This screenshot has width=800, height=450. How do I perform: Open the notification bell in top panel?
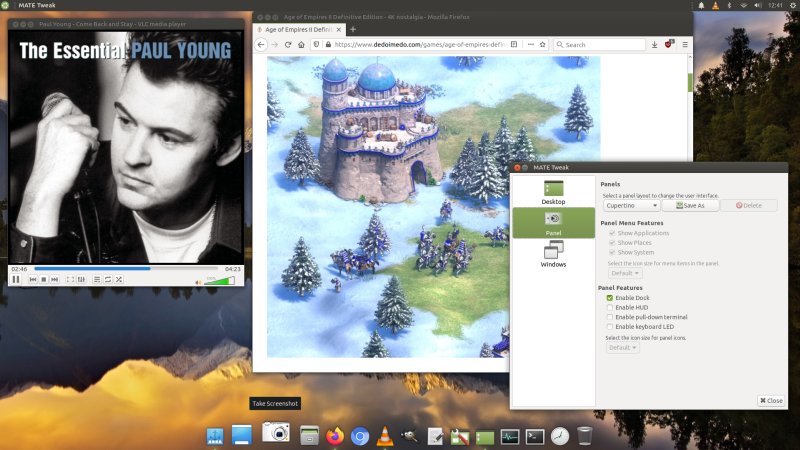(701, 5)
